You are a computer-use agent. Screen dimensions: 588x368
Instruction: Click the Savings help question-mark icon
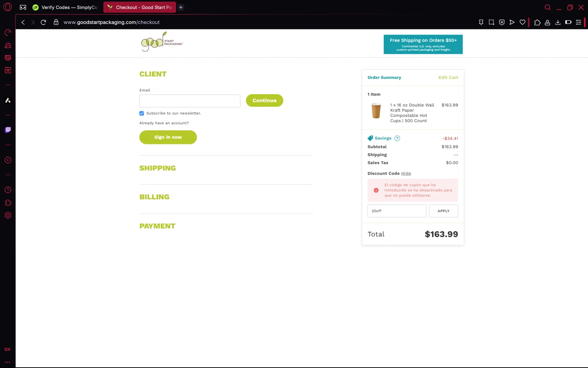397,138
